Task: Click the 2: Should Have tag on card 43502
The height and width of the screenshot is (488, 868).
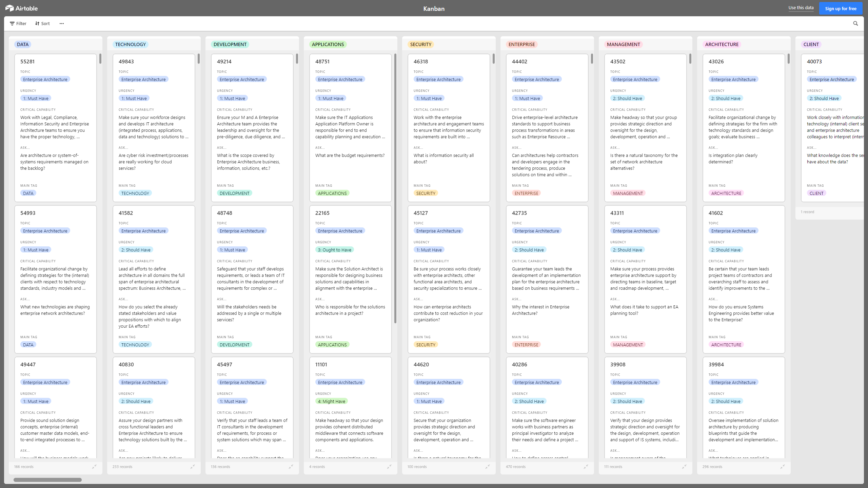Action: tap(628, 98)
